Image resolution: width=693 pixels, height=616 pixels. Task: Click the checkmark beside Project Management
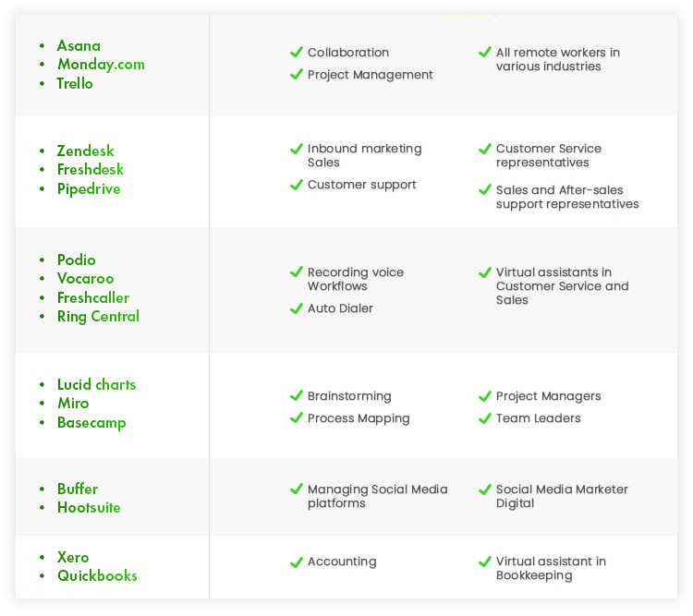[x=296, y=74]
